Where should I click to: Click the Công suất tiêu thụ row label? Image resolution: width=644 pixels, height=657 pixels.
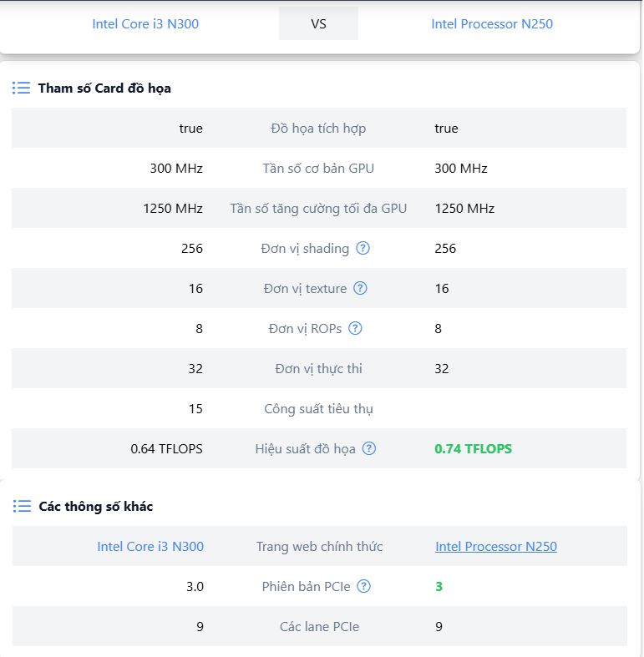pos(318,408)
